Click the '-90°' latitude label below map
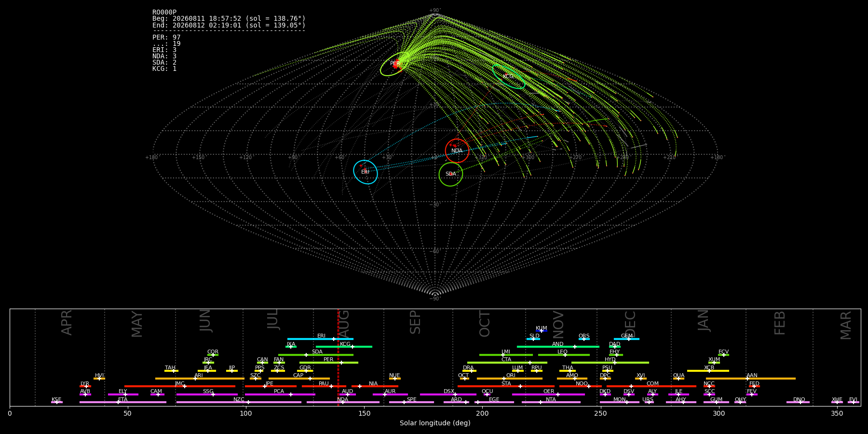This screenshot has width=868, height=434. tap(435, 299)
